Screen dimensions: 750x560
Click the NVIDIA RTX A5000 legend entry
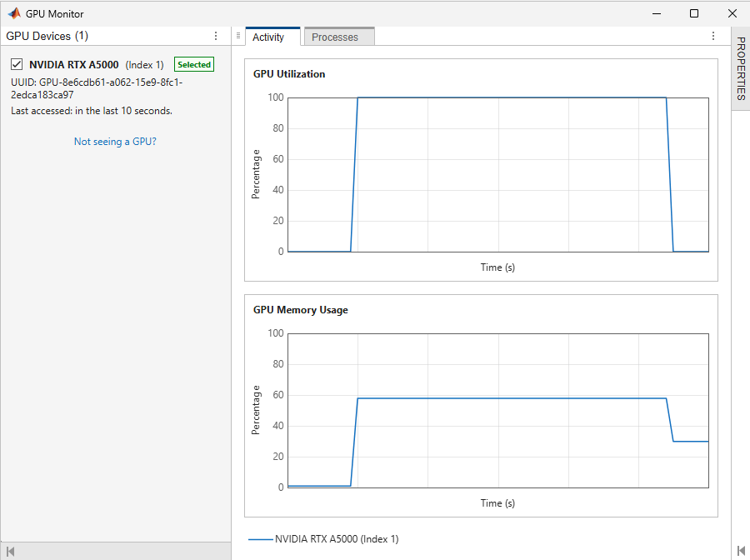click(323, 539)
